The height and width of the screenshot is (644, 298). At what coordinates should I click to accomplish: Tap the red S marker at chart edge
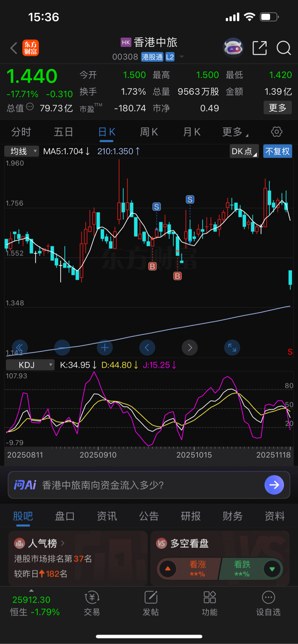point(290,352)
